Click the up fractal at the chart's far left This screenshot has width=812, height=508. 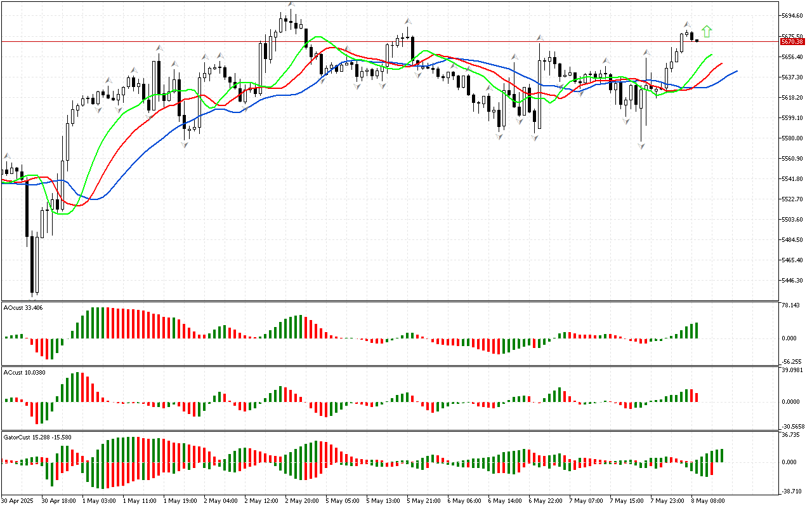(8, 156)
